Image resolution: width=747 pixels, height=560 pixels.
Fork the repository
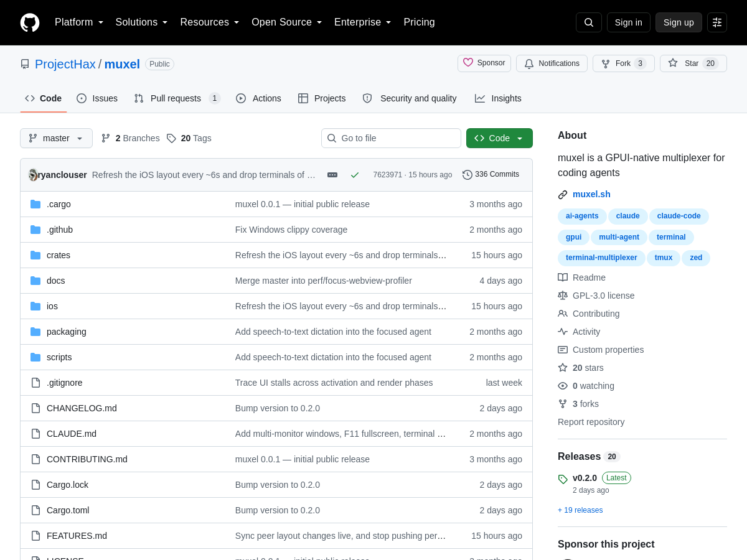(624, 63)
